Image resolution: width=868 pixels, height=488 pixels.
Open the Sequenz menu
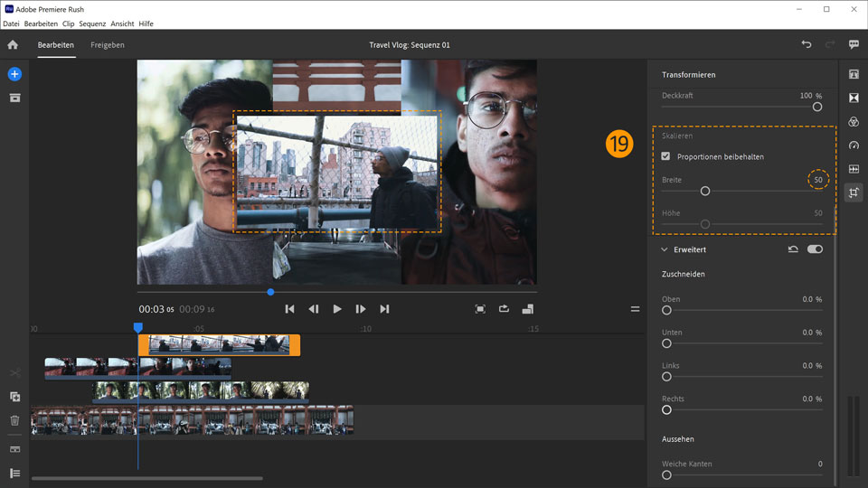[x=92, y=23]
